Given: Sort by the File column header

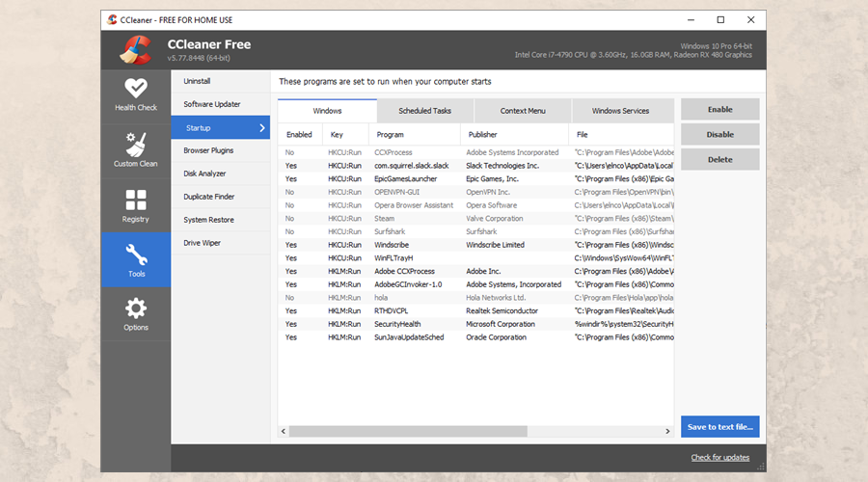Looking at the screenshot, I should point(621,134).
